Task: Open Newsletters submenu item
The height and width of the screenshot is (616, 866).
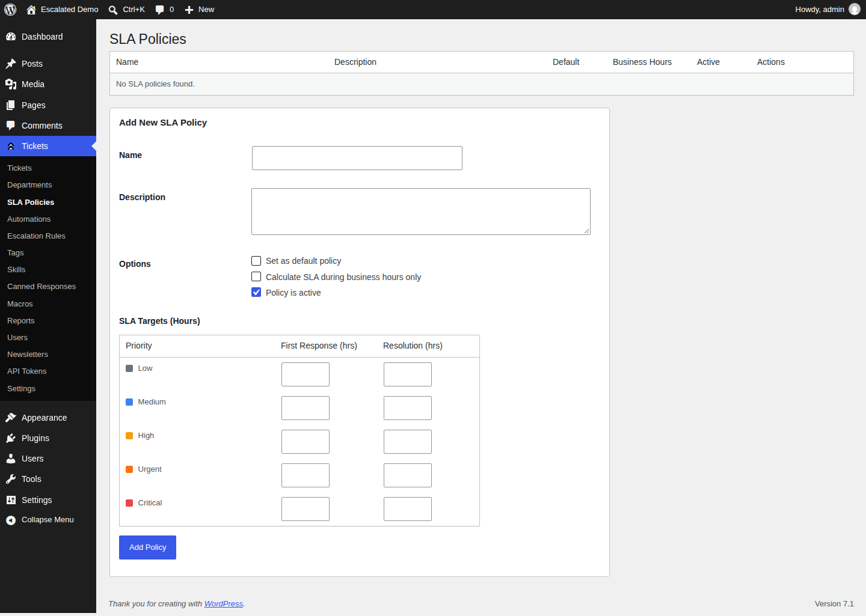Action: 28,355
